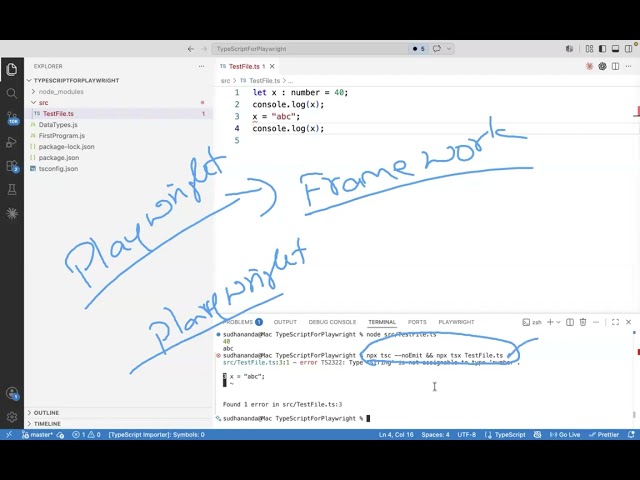Go forward with the navigation right arrow
The image size is (640, 480).
(x=204, y=49)
